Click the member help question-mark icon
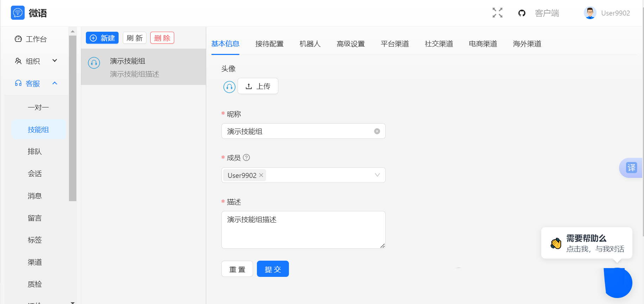 coord(246,157)
